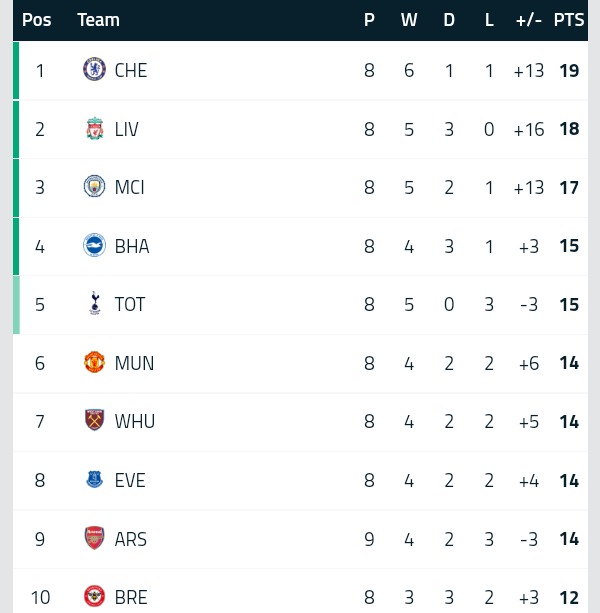The height and width of the screenshot is (613, 600).
Task: Click the Liverpool club crest icon
Action: 95,128
